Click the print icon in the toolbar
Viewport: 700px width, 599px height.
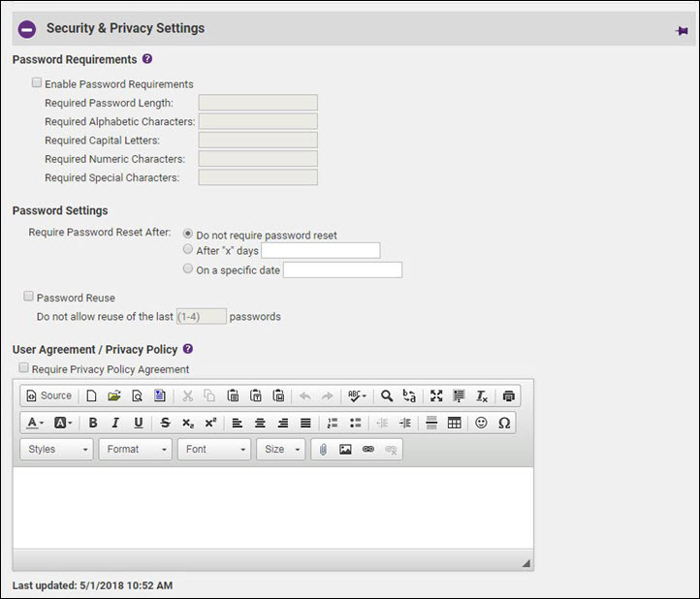[509, 395]
